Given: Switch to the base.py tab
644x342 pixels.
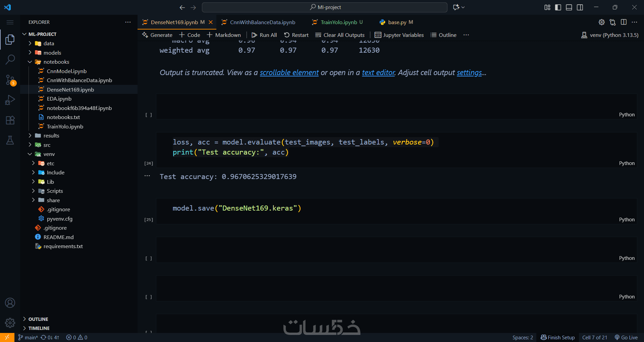Looking at the screenshot, I should [397, 22].
